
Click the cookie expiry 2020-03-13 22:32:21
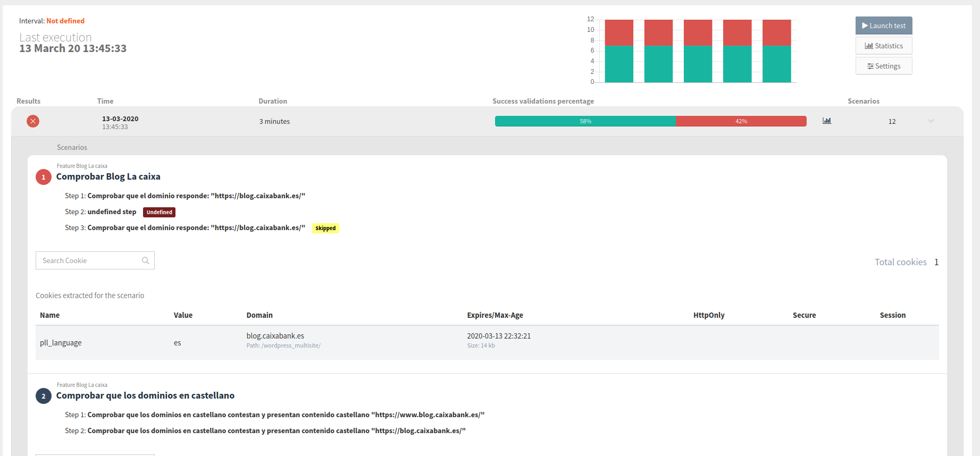point(499,336)
